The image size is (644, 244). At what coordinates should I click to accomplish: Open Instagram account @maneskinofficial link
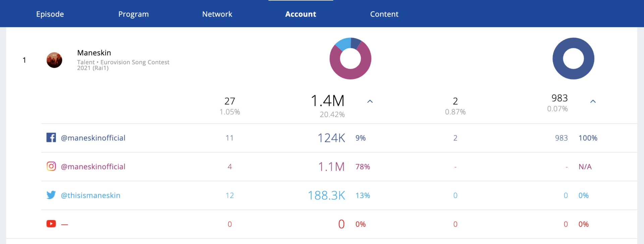click(93, 167)
